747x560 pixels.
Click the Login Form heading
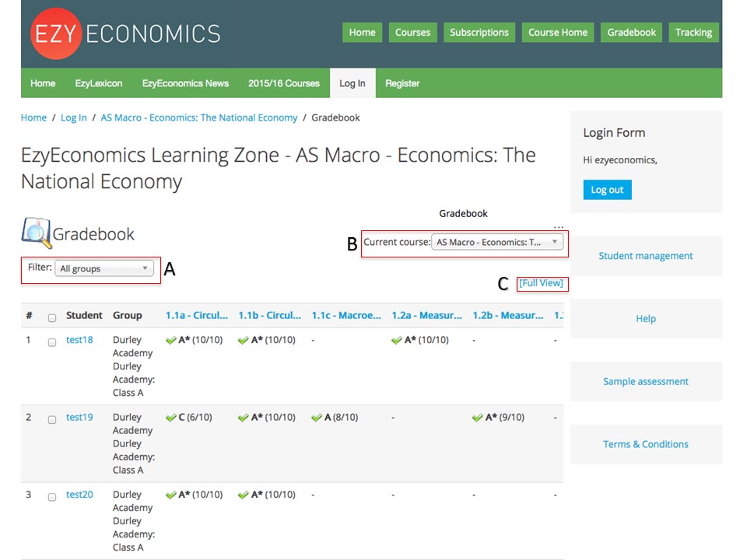614,133
